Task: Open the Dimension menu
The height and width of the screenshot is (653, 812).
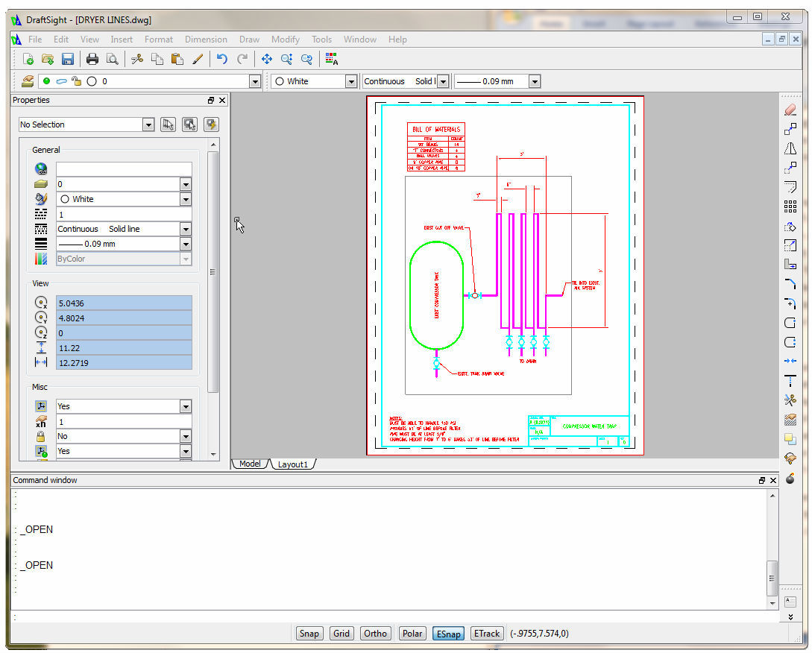Action: click(206, 40)
